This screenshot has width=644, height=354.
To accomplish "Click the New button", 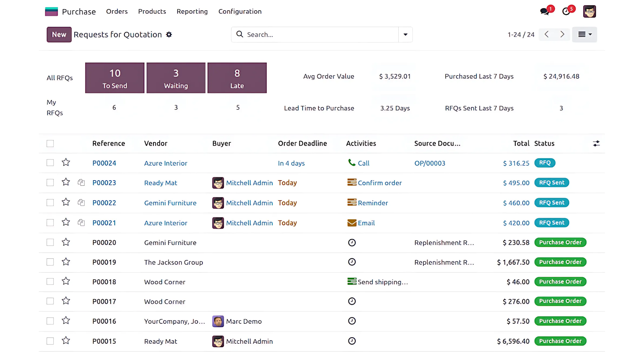I will pos(59,34).
